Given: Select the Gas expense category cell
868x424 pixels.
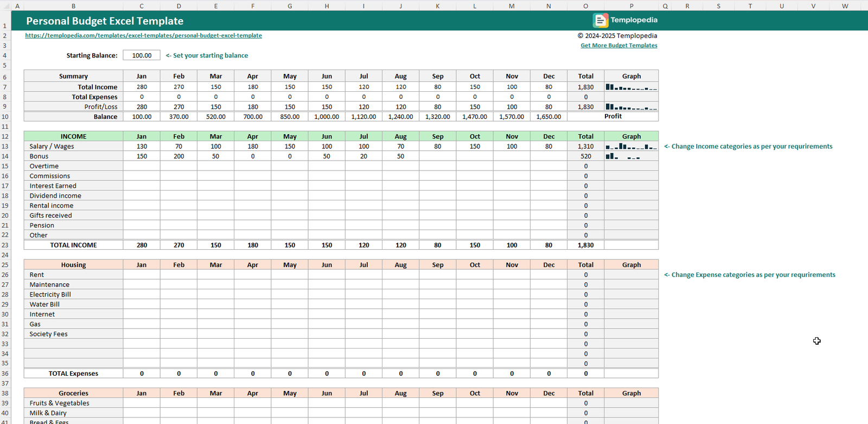Looking at the screenshot, I should pos(73,324).
